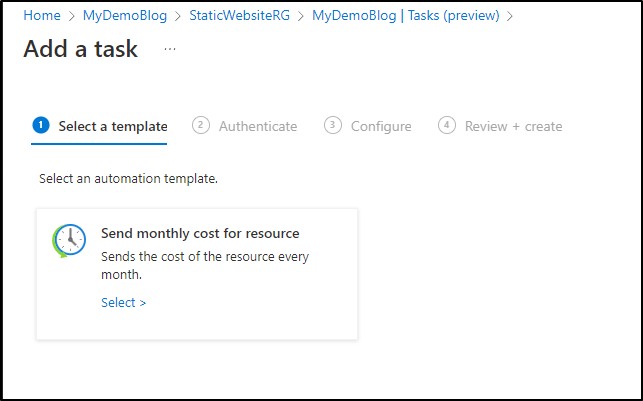Screen dimensions: 643x401
Task: Click the clock icon on the template card
Action: click(69, 241)
